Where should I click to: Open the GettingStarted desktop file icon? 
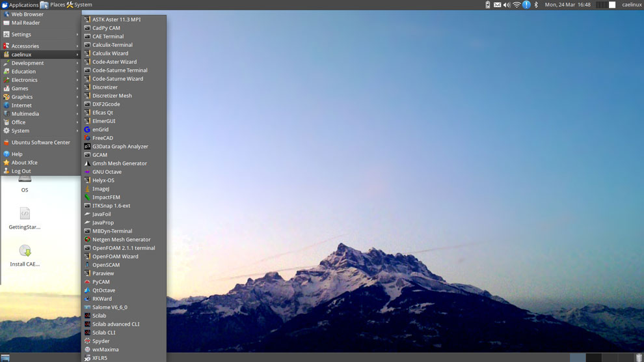pos(25,214)
